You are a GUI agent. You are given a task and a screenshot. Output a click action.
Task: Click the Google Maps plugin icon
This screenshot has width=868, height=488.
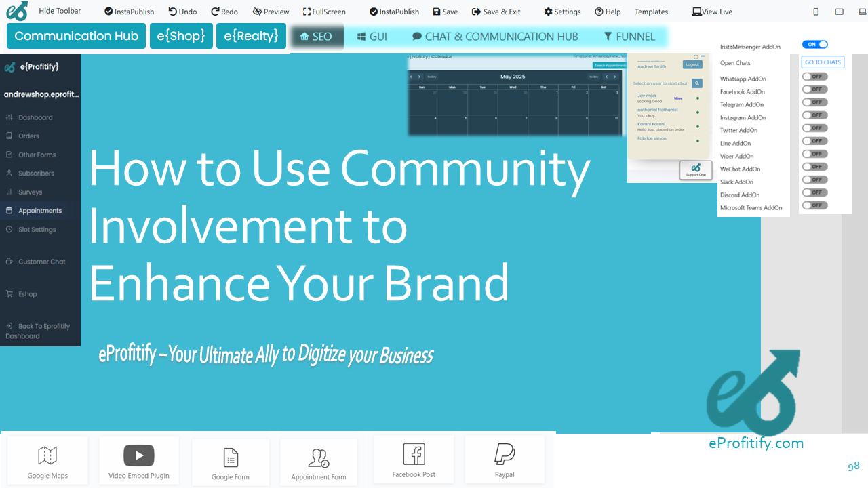47,455
